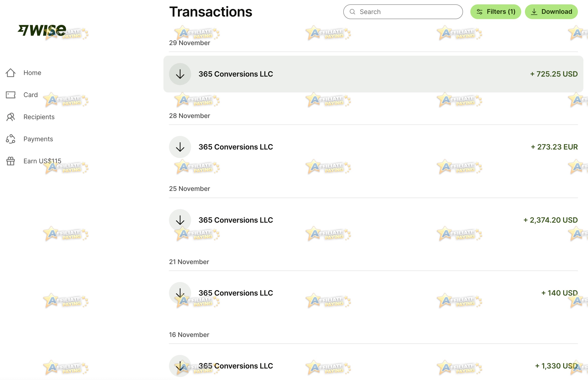Open the 29 November 365 Conversions LLC transaction
Viewport: 588px width, 380px height.
(x=373, y=74)
